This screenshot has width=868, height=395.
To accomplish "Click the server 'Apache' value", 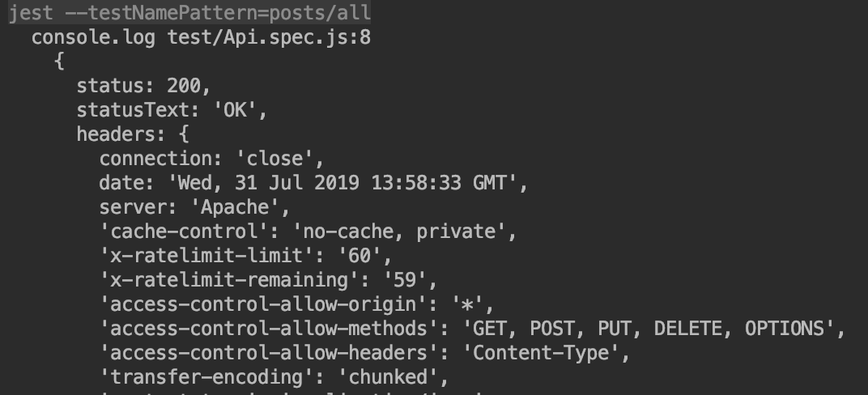I will pos(236,207).
